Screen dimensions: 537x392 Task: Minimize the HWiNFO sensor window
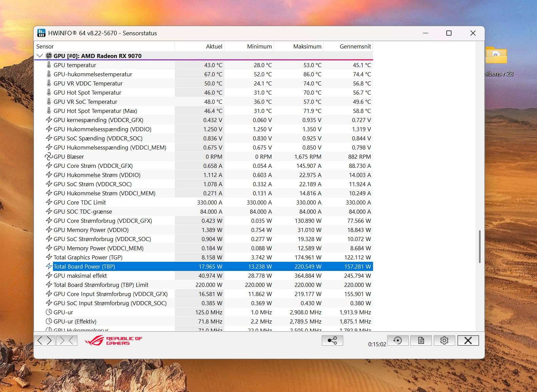tap(426, 33)
